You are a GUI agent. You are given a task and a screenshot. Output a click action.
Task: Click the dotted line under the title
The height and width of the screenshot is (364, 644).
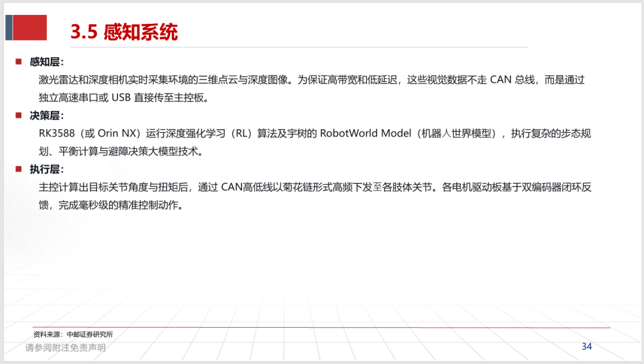pyautogui.click(x=299, y=48)
